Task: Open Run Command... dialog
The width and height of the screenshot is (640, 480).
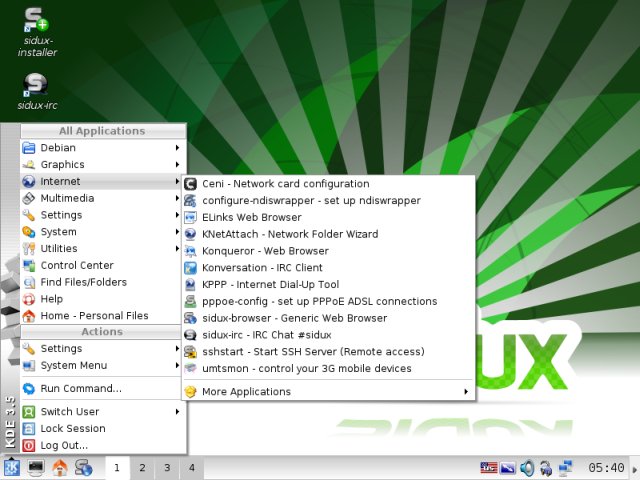Action: click(81, 388)
